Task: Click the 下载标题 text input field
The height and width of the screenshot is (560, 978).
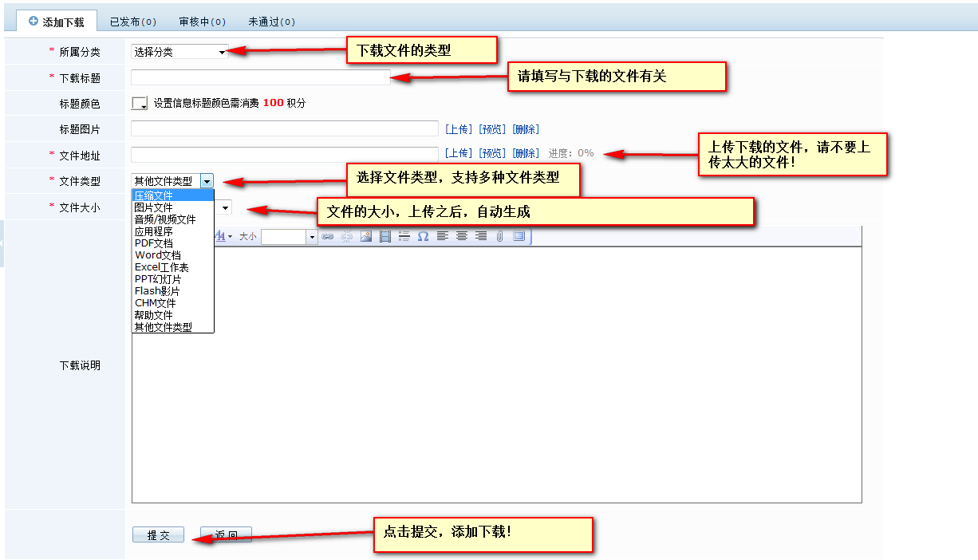Action: tap(260, 77)
